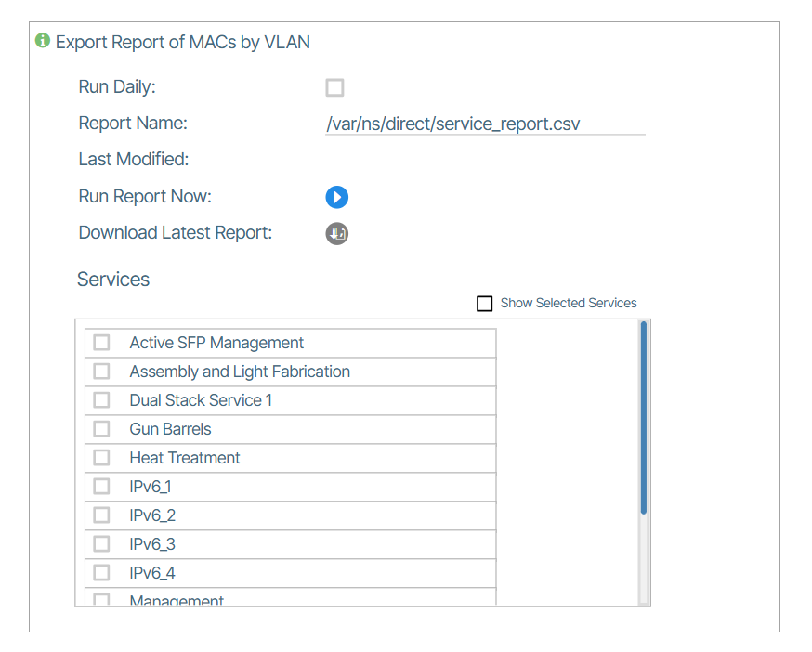This screenshot has width=812, height=652.
Task: Enable the IPv6_4 service checkbox
Action: pos(101,573)
